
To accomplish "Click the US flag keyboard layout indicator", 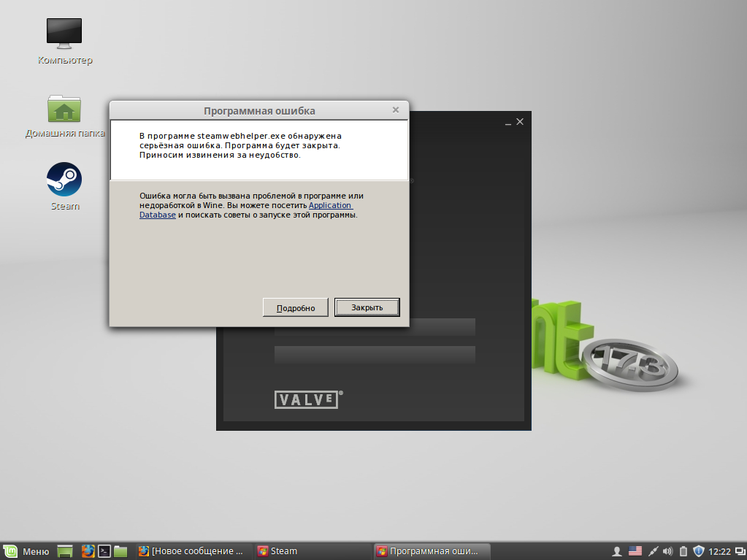I will (x=635, y=551).
